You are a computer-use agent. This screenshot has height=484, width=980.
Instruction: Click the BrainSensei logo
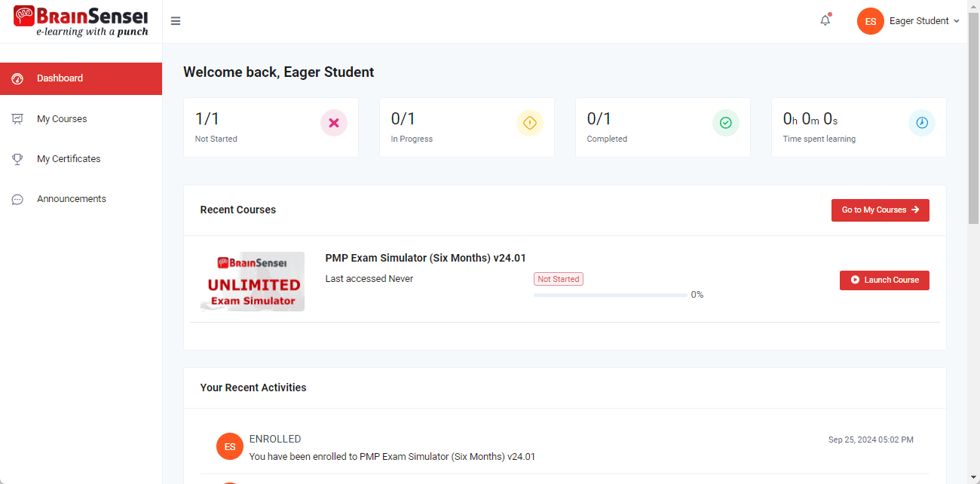(x=81, y=21)
